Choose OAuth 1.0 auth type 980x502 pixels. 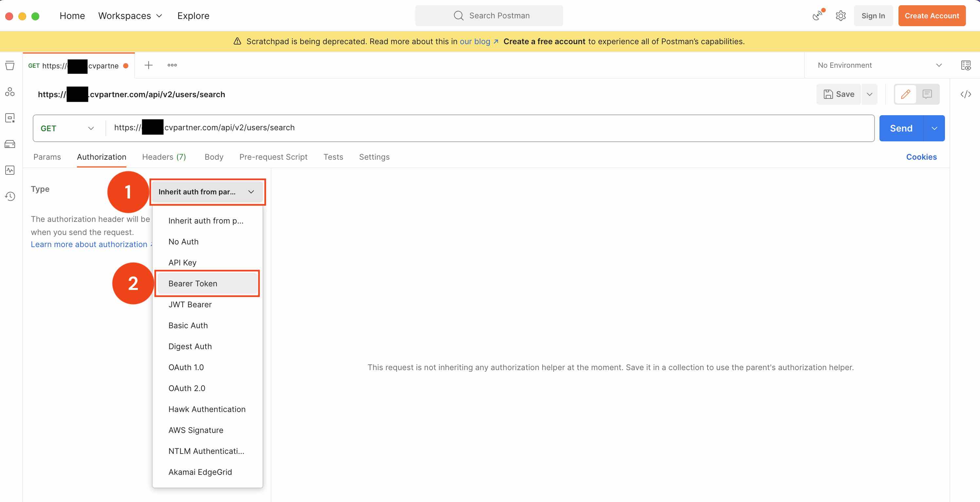coord(207,367)
